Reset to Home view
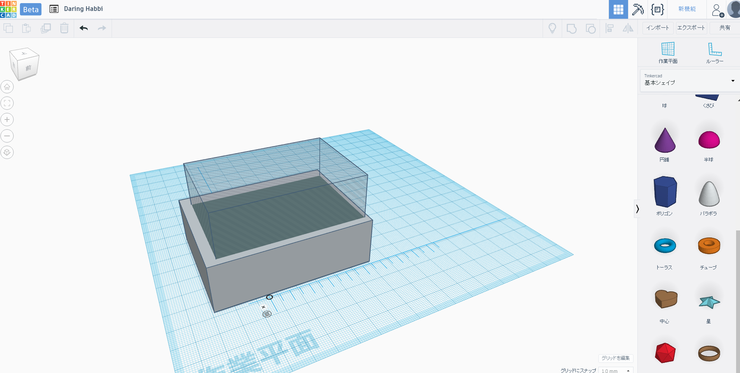 tap(7, 87)
